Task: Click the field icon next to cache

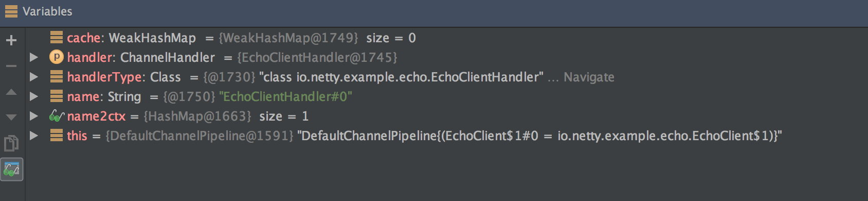Action: point(56,38)
